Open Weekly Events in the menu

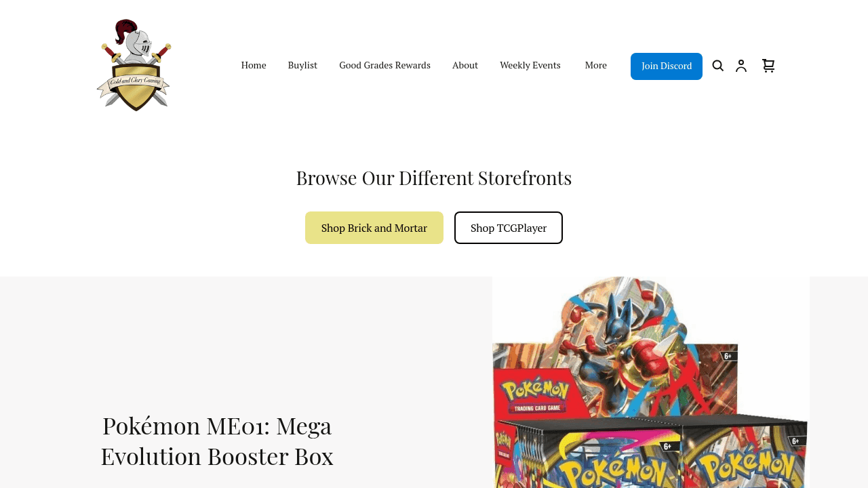(x=530, y=65)
